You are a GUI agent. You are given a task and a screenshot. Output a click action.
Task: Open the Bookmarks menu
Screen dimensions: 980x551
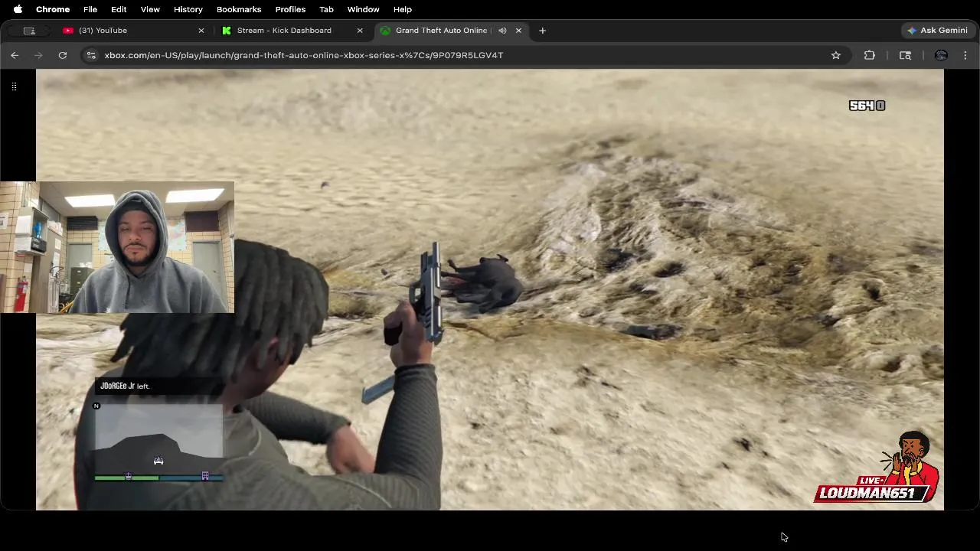[239, 9]
